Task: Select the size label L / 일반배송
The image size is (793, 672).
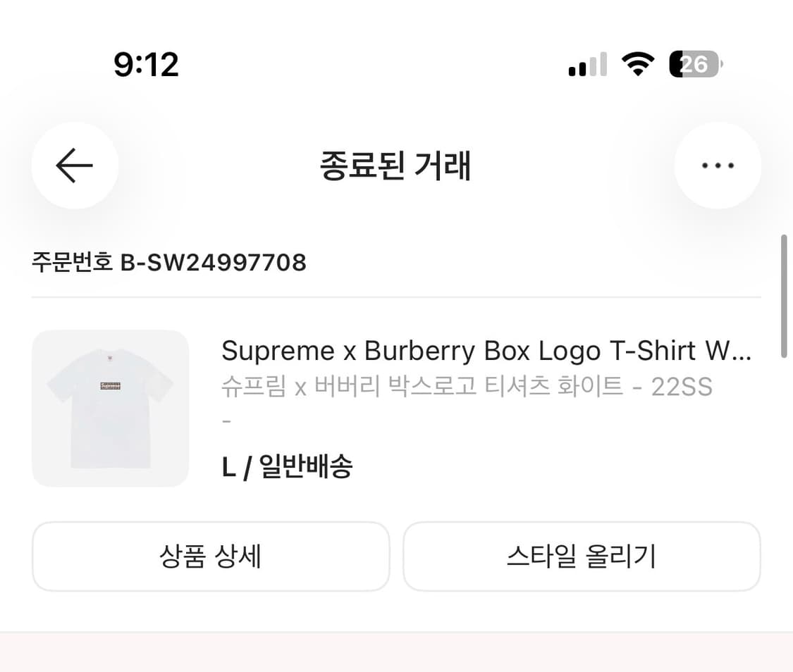Action: point(287,466)
